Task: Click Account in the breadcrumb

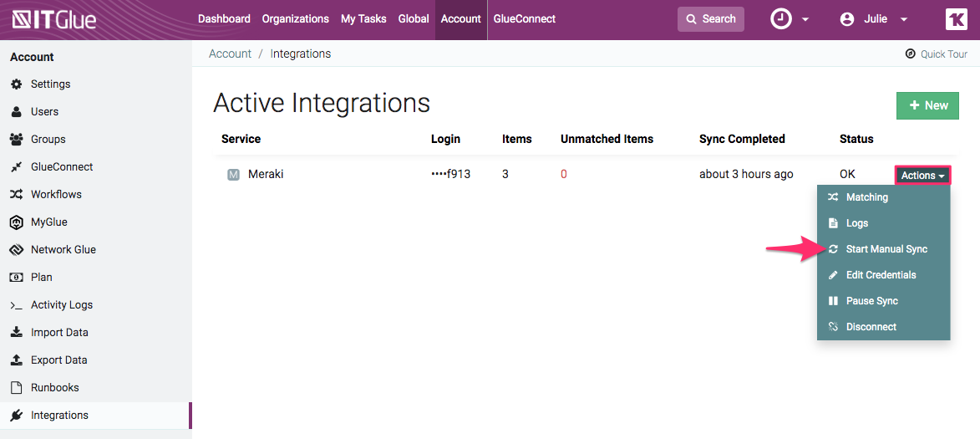Action: [x=230, y=54]
